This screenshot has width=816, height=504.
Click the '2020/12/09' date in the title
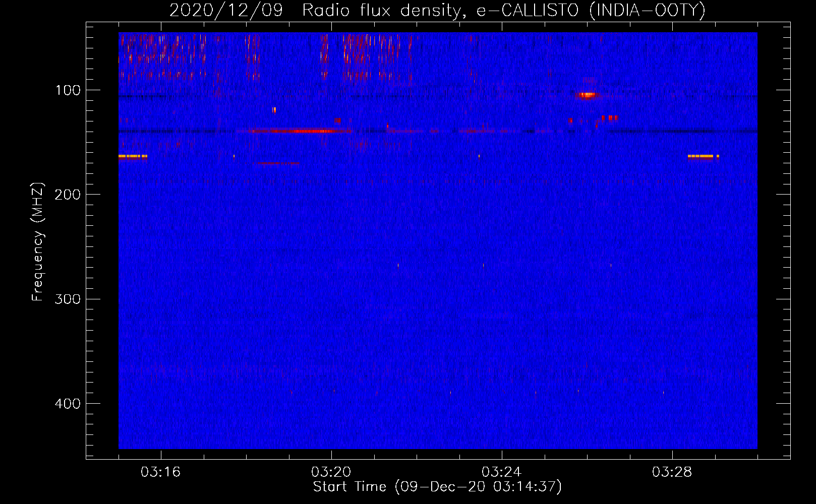point(226,10)
